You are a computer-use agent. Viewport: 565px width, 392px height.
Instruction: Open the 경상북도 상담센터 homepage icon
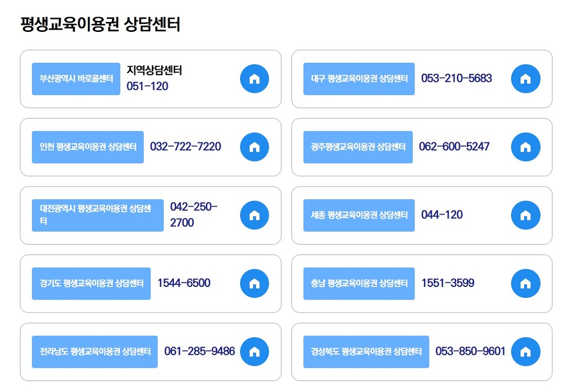(526, 351)
